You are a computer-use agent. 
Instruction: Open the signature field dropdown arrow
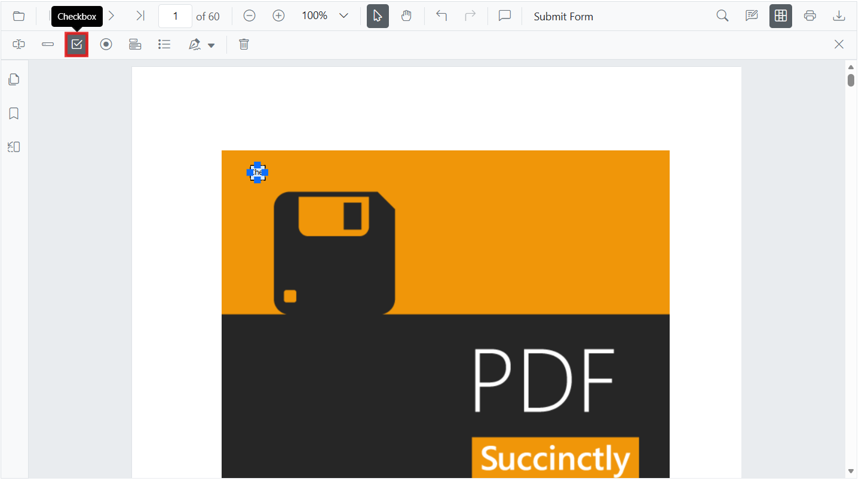coord(211,45)
